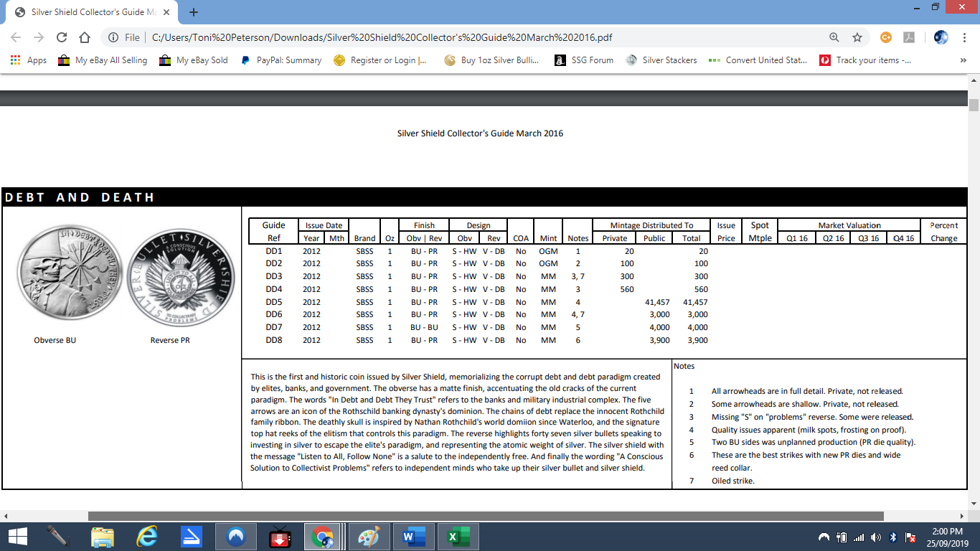Expand the hidden bookmarks overflow chevron
980x551 pixels.
click(963, 60)
